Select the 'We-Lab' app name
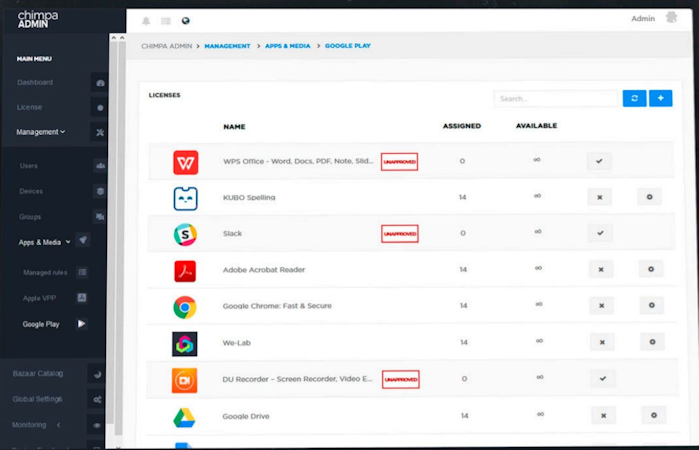699x450 pixels. (236, 343)
